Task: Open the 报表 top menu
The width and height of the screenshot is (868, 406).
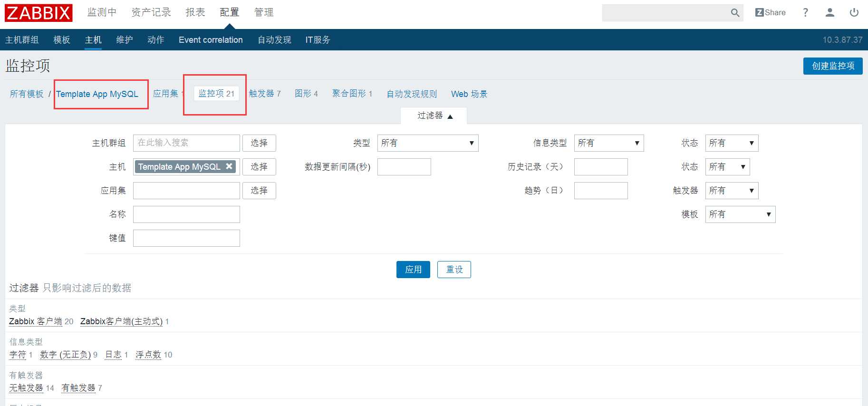Action: [x=195, y=12]
